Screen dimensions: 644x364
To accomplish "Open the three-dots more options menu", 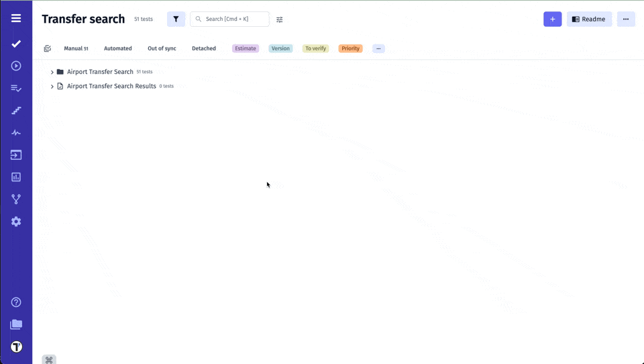I will point(625,19).
